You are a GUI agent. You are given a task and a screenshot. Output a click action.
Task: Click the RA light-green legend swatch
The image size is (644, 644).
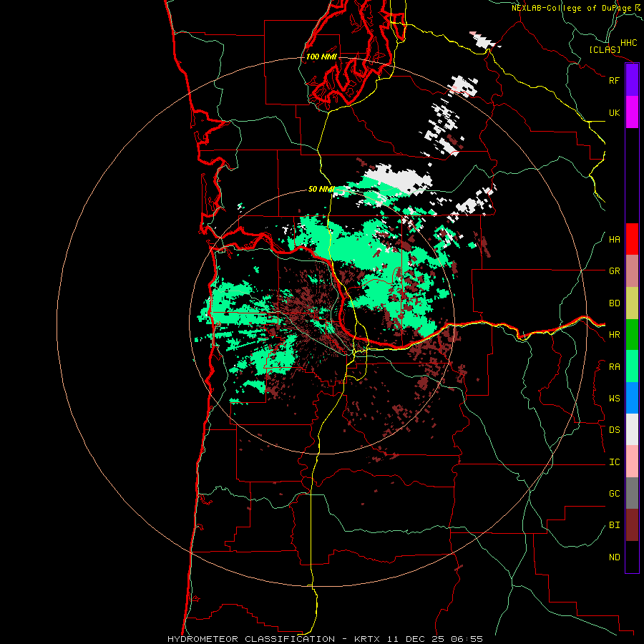(632, 366)
